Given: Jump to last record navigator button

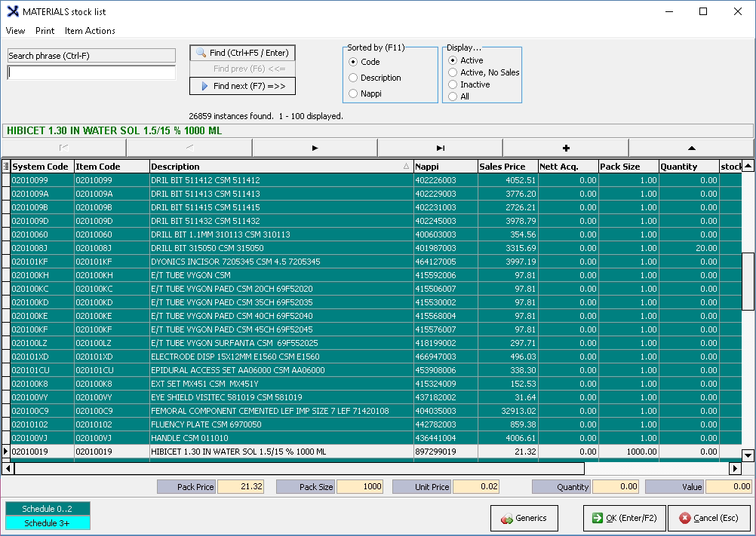Looking at the screenshot, I should tap(440, 148).
